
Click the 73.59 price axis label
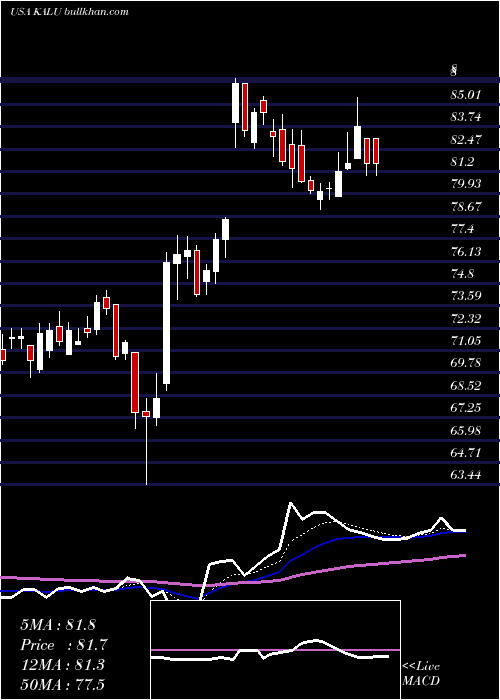466,296
